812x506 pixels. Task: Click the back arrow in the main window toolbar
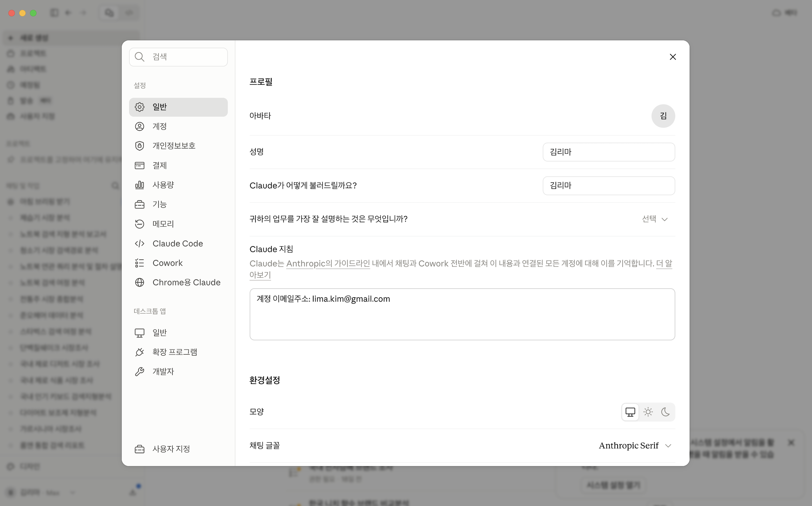68,13
